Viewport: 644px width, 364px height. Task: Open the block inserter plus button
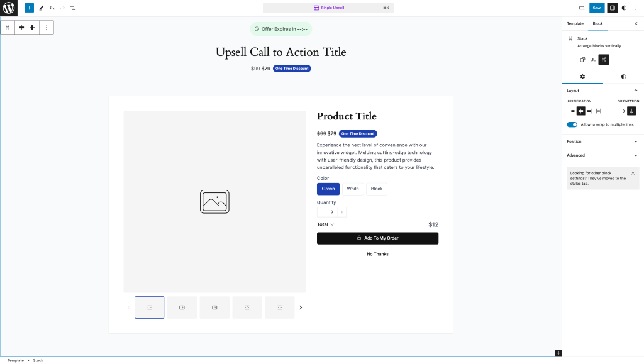click(29, 8)
